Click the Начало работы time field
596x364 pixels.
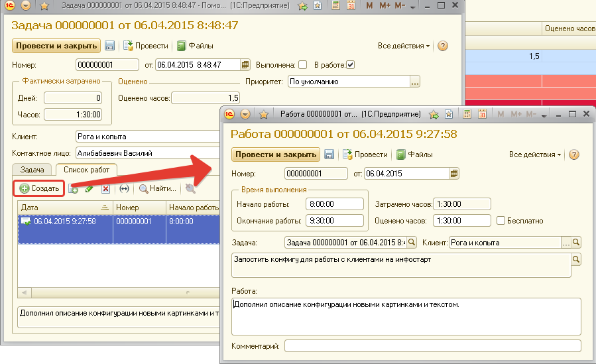(x=335, y=204)
